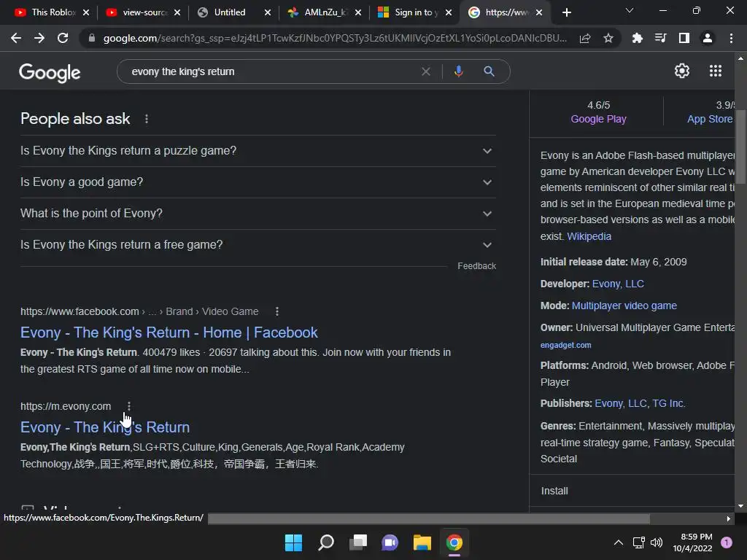Click the horizontal scrollbar at page bottom
Image resolution: width=747 pixels, height=560 pixels.
429,518
